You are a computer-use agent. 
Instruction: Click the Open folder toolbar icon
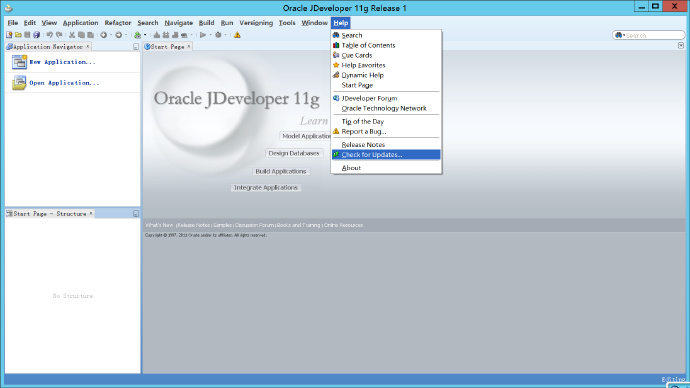click(x=18, y=35)
